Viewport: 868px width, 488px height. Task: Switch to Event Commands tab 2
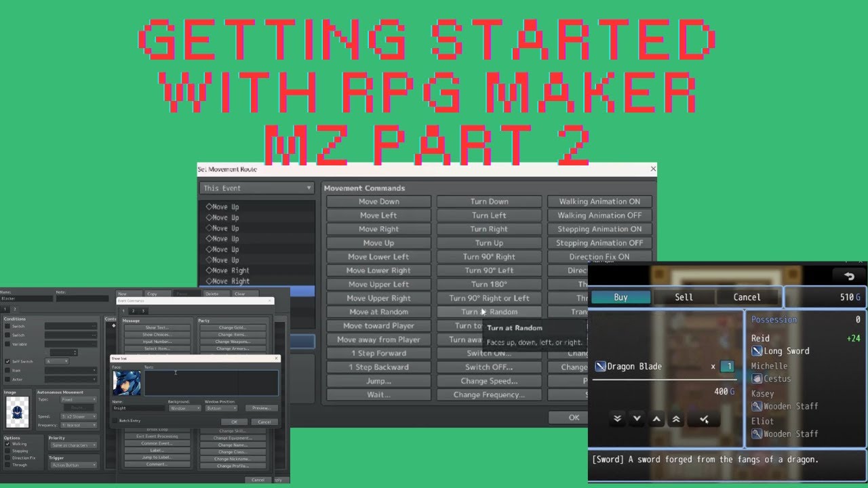tap(133, 311)
